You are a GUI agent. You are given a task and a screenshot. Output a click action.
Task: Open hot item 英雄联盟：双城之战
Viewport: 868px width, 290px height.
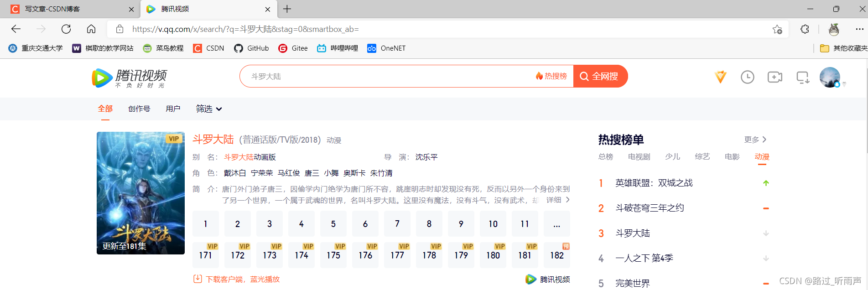coord(654,183)
